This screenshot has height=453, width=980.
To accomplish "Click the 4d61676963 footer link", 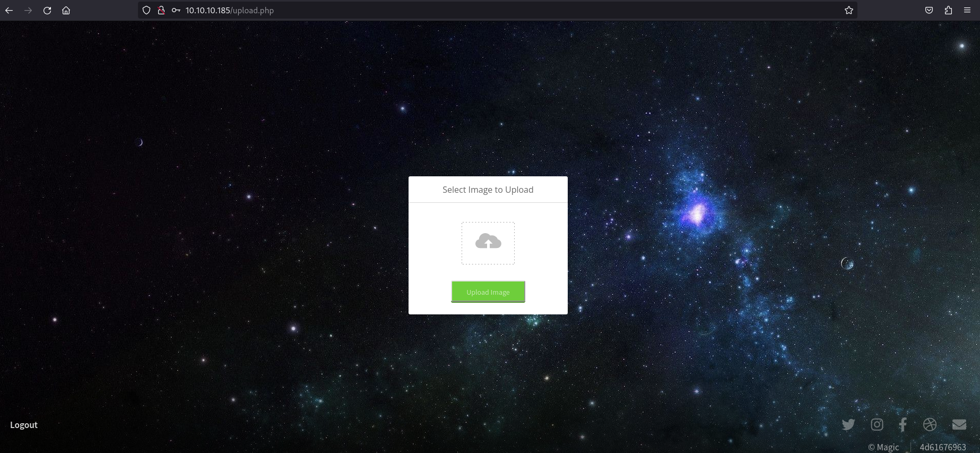I will click(x=943, y=447).
